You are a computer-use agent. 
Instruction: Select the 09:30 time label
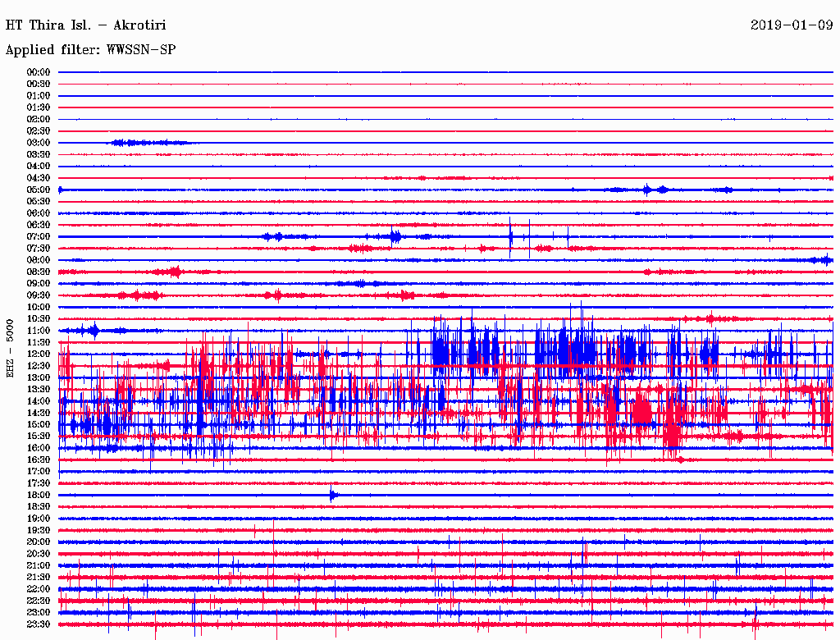coord(38,295)
